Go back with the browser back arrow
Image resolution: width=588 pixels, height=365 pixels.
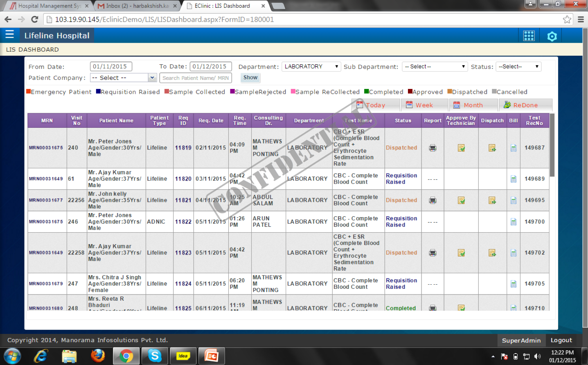pyautogui.click(x=8, y=19)
